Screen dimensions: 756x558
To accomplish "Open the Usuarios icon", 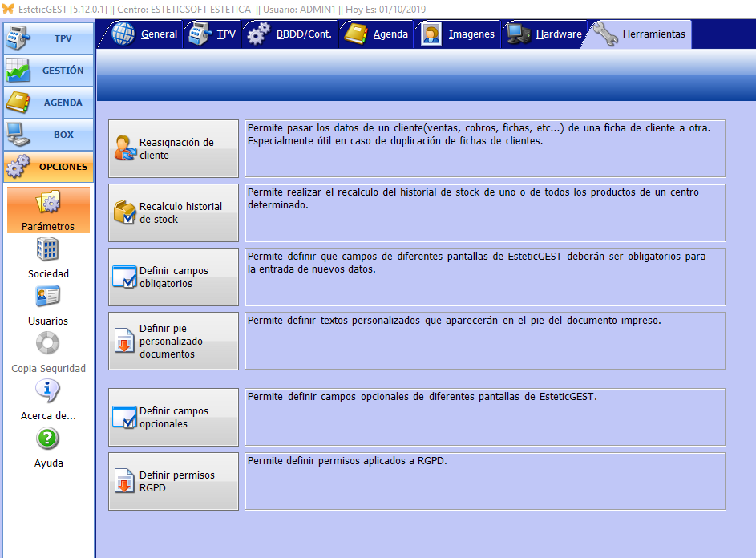I will click(47, 297).
